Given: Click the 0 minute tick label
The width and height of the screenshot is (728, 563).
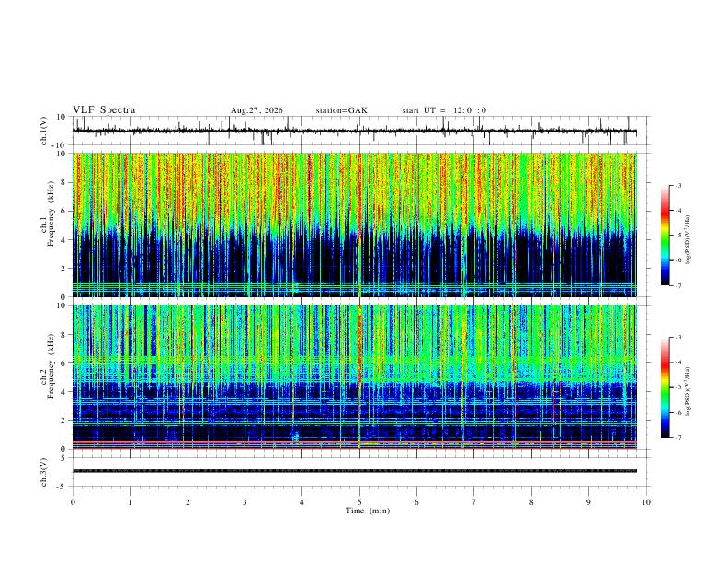Looking at the screenshot, I should tap(73, 502).
